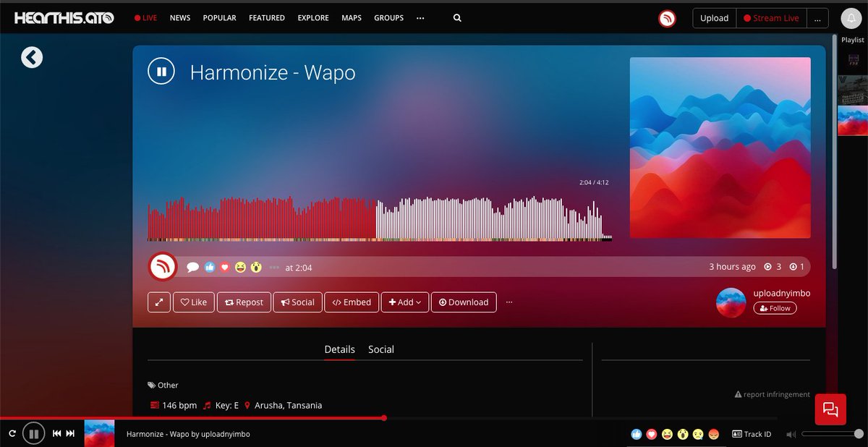The width and height of the screenshot is (868, 447).
Task: Go to NEWS
Action: tap(180, 18)
